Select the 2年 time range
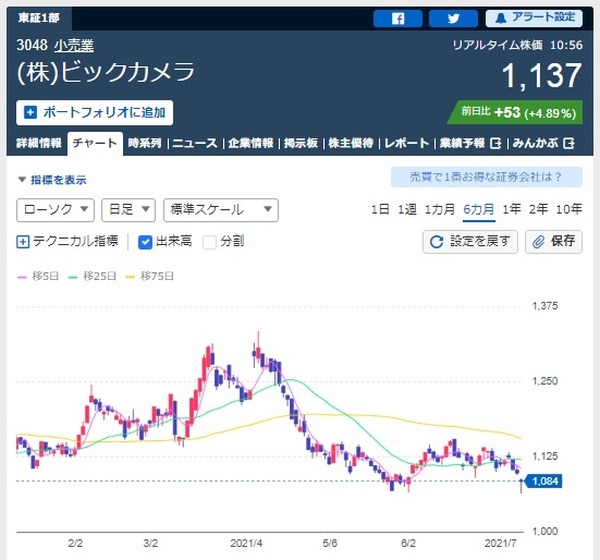The width and height of the screenshot is (600, 560). pos(538,209)
